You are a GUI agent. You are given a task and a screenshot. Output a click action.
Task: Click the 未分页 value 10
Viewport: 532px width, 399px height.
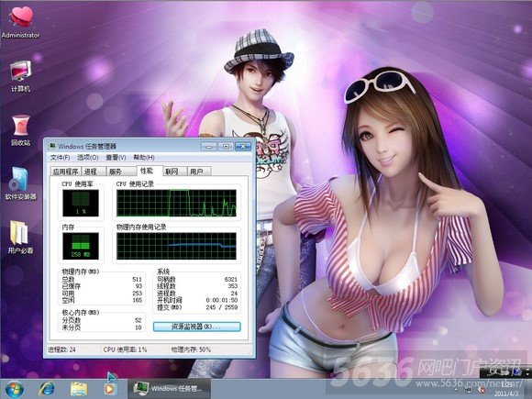point(139,327)
